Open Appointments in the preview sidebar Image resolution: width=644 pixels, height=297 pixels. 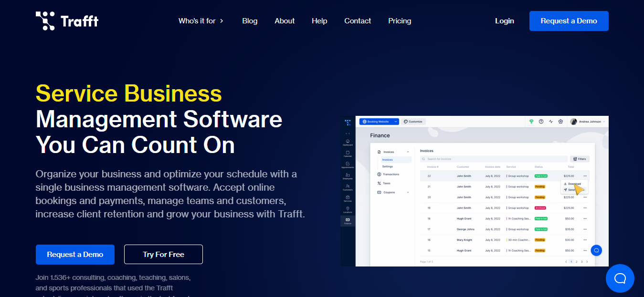(348, 165)
